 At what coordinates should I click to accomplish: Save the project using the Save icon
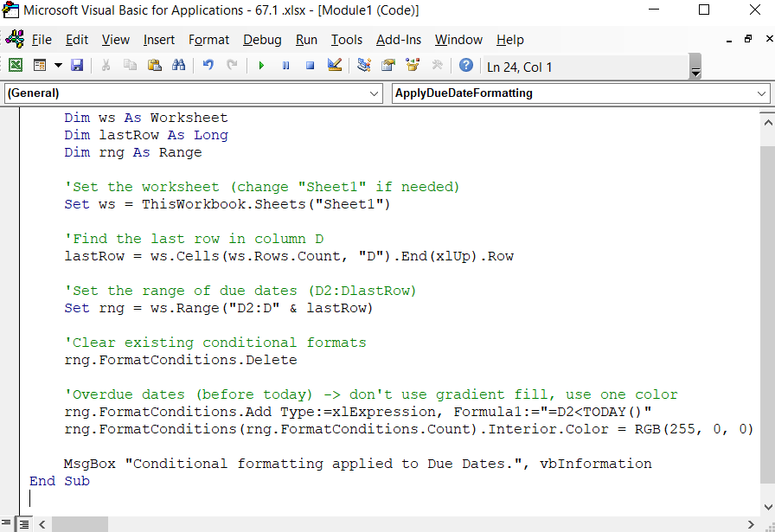click(x=77, y=66)
